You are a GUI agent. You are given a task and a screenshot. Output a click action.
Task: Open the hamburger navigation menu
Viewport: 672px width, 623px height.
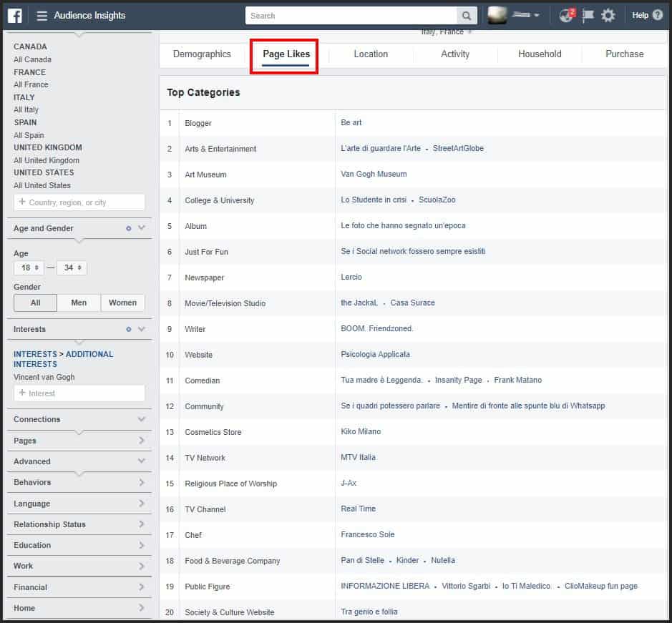(x=42, y=15)
